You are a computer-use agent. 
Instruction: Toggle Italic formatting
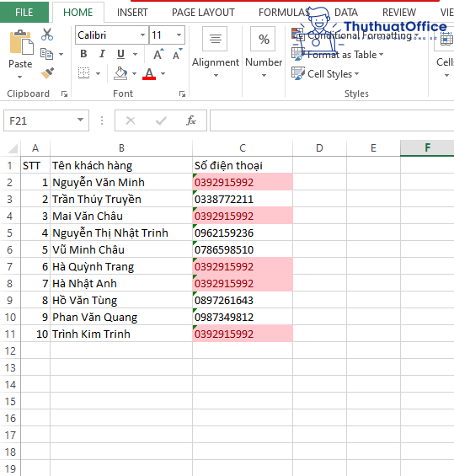102,54
